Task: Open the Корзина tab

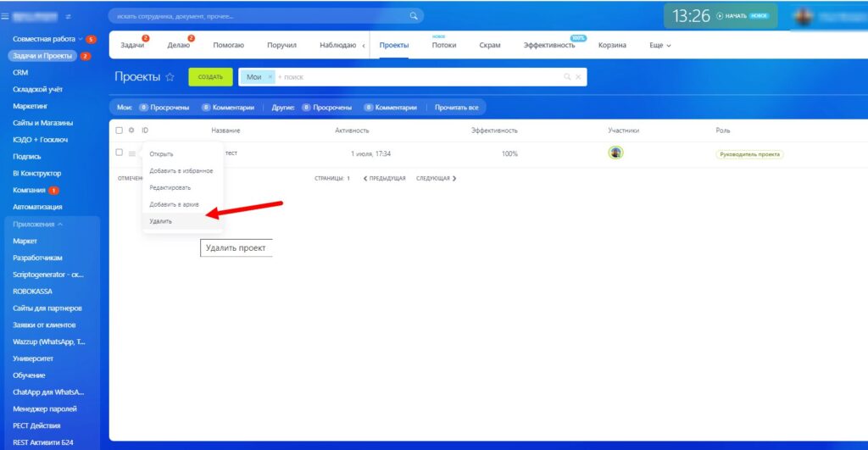Action: 612,46
